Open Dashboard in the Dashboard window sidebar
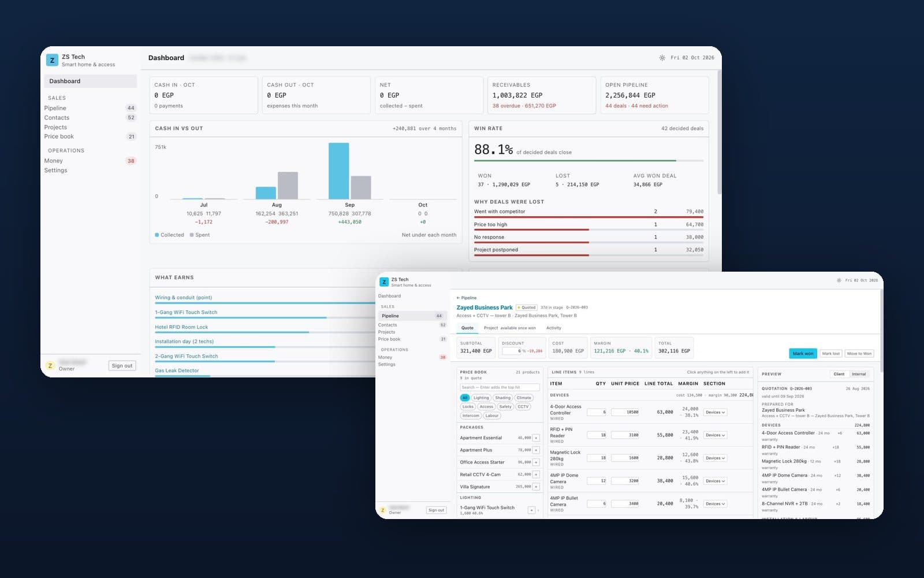 pyautogui.click(x=90, y=81)
